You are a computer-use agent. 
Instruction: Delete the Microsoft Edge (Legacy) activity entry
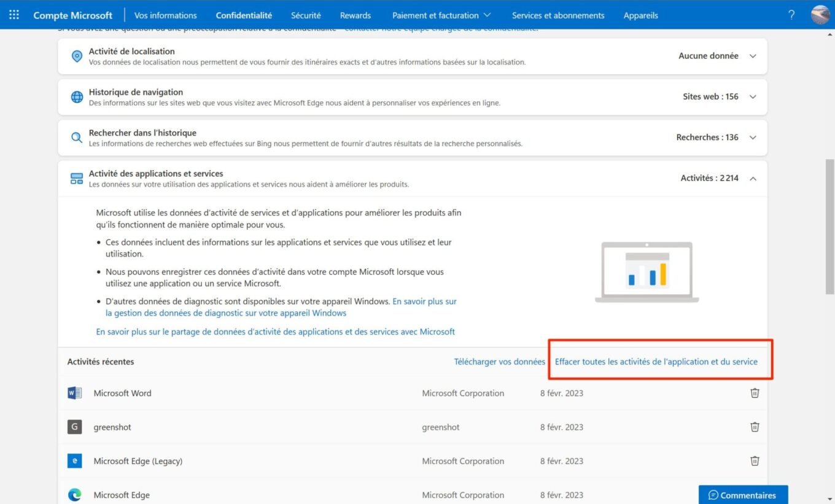755,460
